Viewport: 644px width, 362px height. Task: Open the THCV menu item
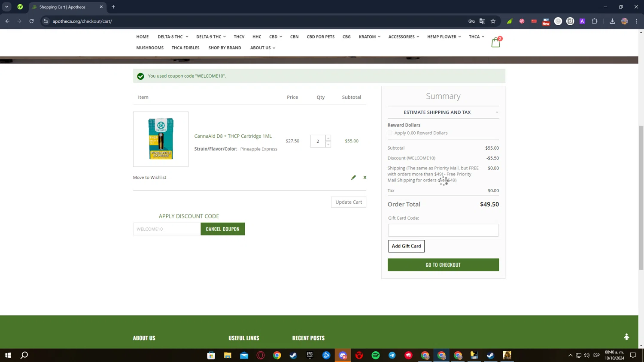click(x=239, y=37)
